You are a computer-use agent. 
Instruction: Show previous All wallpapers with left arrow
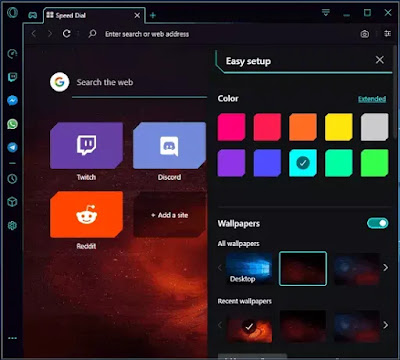(x=220, y=268)
